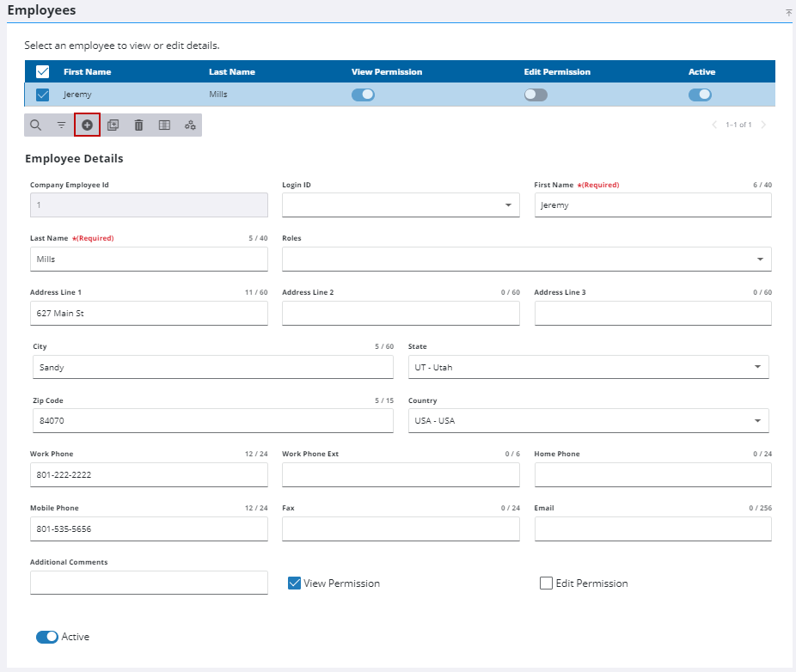The height and width of the screenshot is (672, 796).
Task: Click the grid settings gears icon
Action: pyautogui.click(x=190, y=125)
